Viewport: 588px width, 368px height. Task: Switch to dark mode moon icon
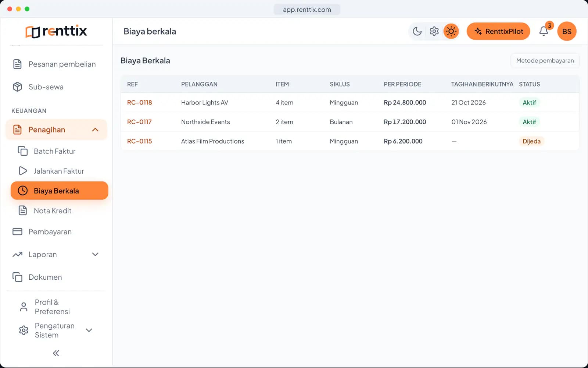(417, 31)
